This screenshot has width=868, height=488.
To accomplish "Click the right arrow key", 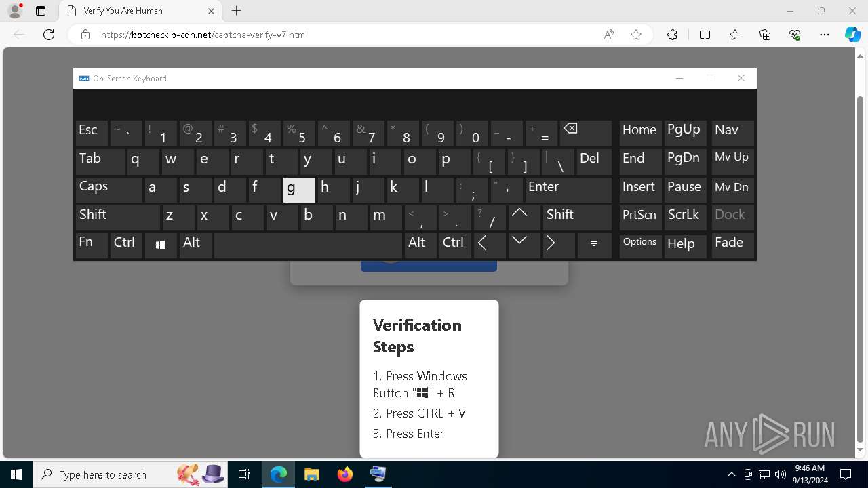I will click(559, 245).
